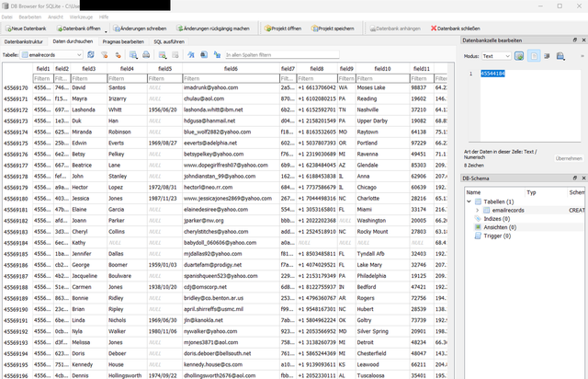Click the clear all filters funnel icon

[x=104, y=55]
